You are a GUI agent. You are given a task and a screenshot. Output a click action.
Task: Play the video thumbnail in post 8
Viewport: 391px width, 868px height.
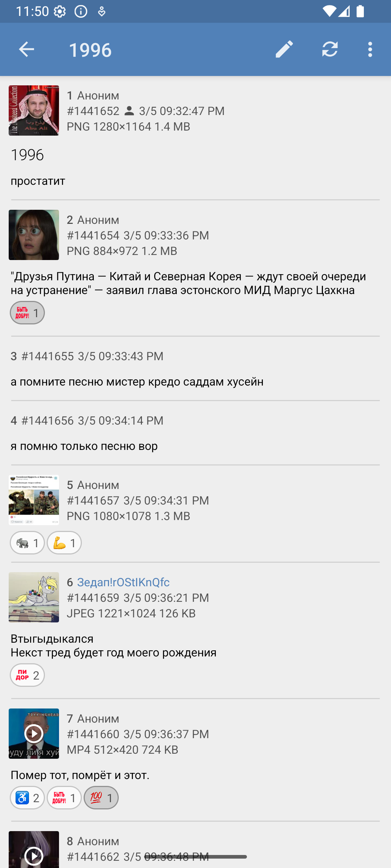click(34, 850)
